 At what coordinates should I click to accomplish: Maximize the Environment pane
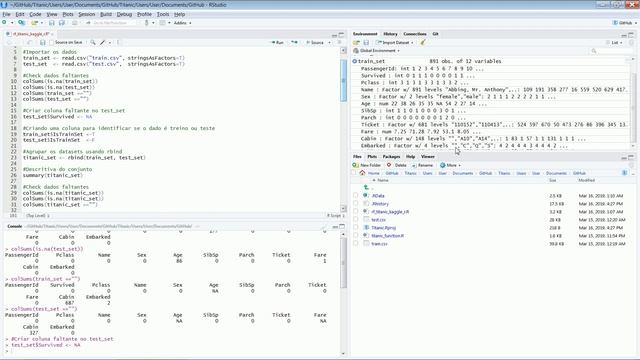(631, 35)
